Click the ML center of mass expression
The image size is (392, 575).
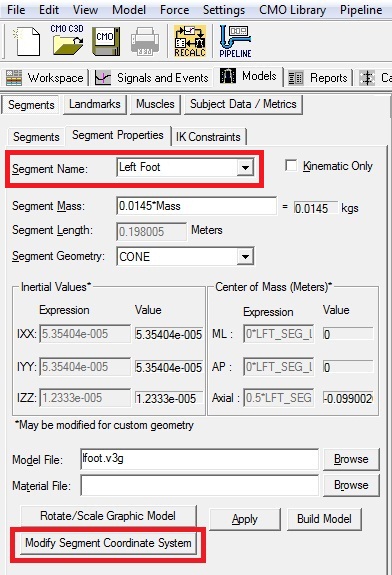click(278, 334)
